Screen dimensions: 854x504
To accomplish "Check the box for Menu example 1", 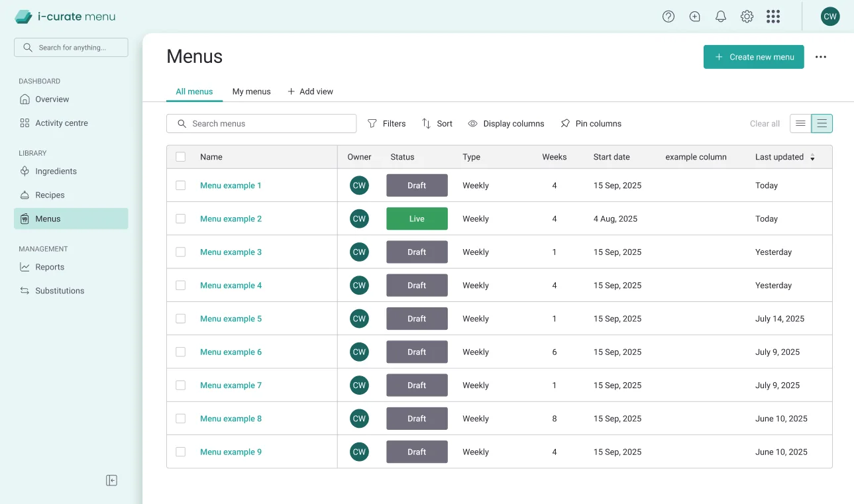I will 180,185.
